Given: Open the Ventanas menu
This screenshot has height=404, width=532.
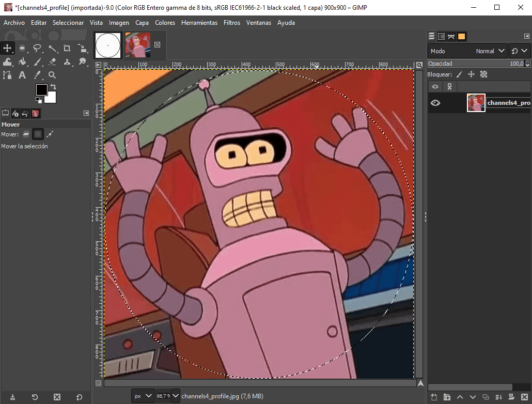Looking at the screenshot, I should click(x=259, y=23).
